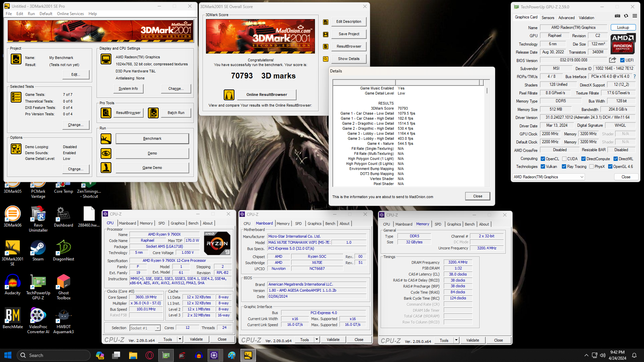Open the GPU selection dropdown in GPU-Z
Viewport: 644px width, 362px height.
point(549,177)
